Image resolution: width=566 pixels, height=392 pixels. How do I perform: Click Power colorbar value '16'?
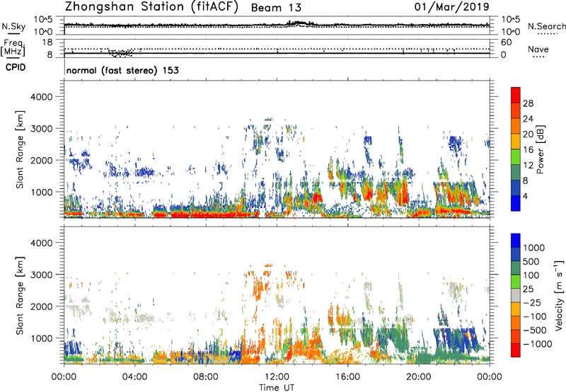pos(528,150)
